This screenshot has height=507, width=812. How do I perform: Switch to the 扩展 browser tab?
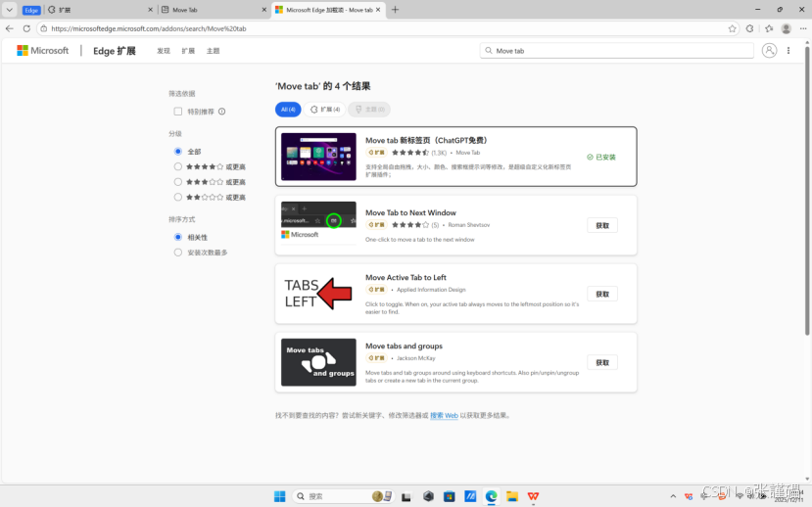coord(96,10)
